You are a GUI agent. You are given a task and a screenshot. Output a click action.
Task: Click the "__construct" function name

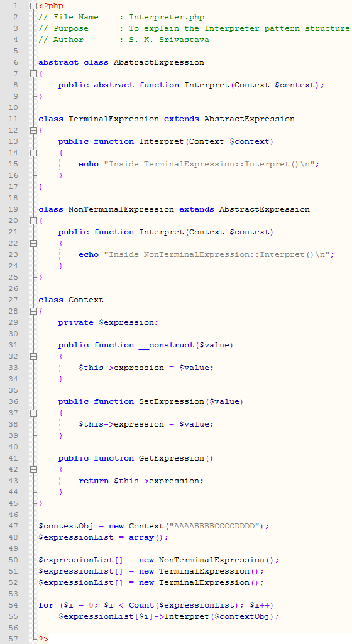coord(167,345)
